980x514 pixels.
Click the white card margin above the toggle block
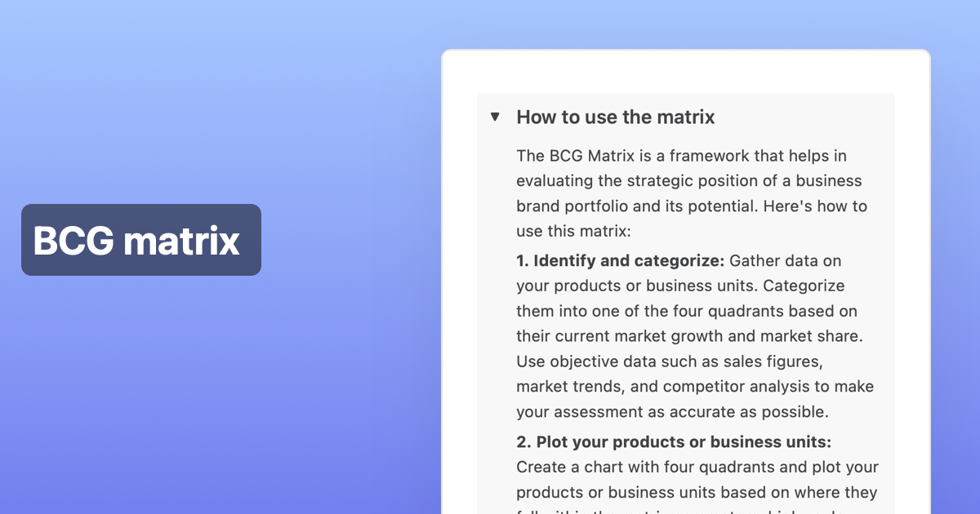(686, 72)
